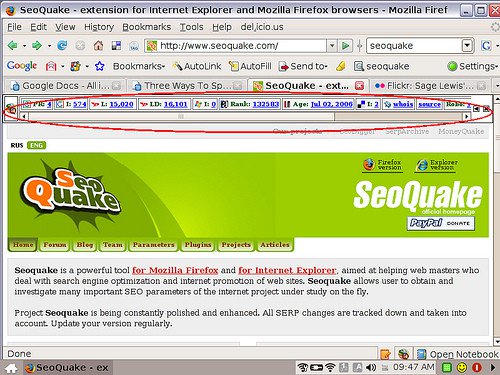Reload the page with the refresh icon
The height and width of the screenshot is (375, 500).
[x=62, y=45]
